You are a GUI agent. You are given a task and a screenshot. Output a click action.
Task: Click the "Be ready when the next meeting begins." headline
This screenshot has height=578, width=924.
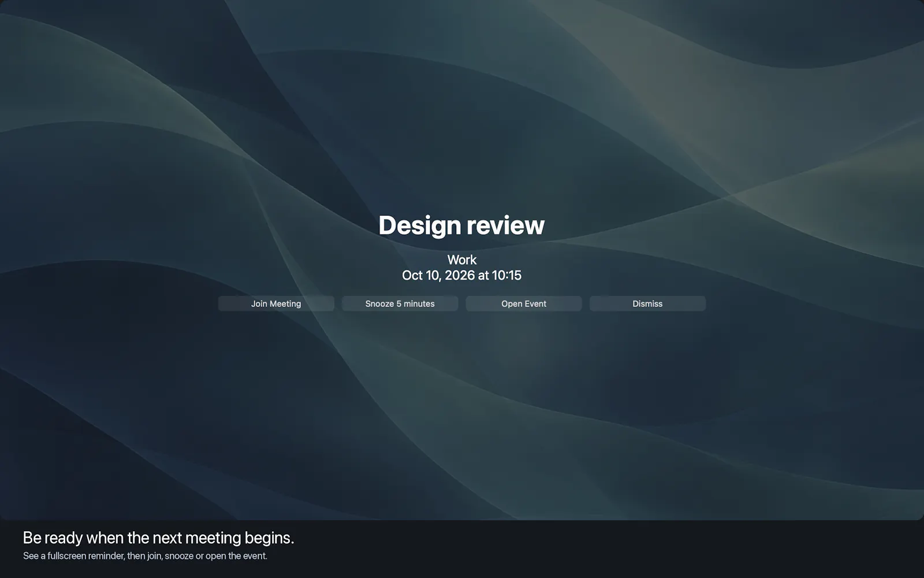(x=159, y=538)
